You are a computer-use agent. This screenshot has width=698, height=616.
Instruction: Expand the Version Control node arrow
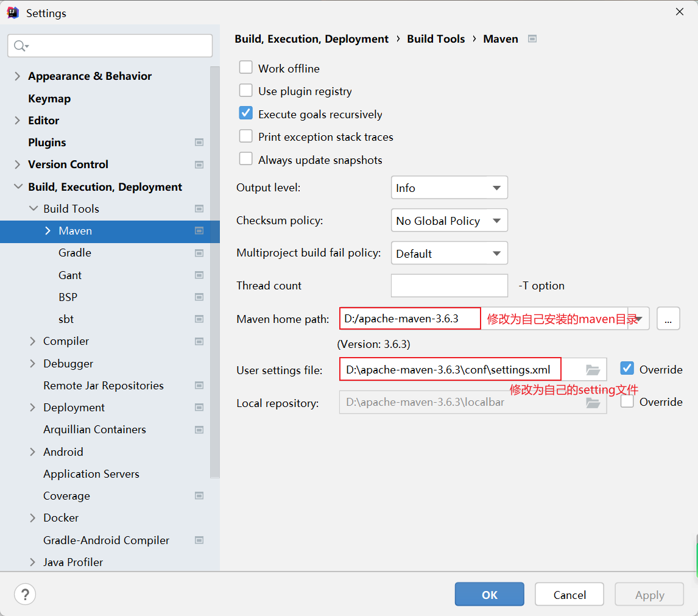pos(18,165)
